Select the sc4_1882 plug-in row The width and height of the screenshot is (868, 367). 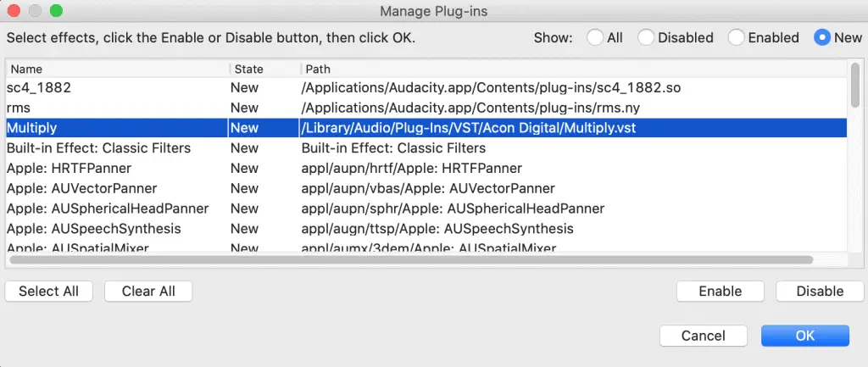coord(426,87)
